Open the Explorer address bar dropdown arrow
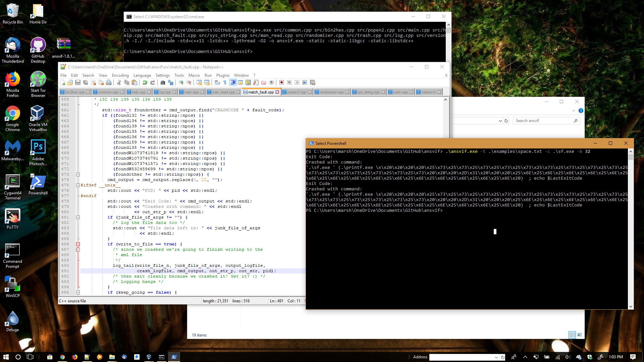The width and height of the screenshot is (644, 362). point(500,121)
